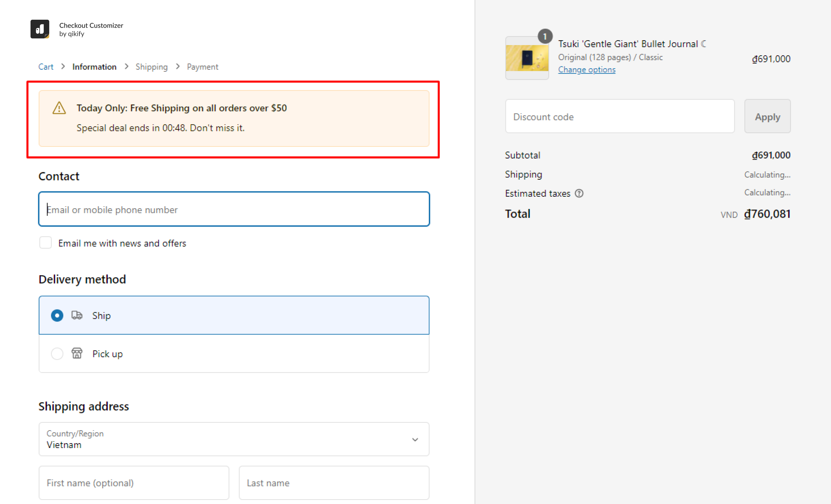Click the chevron after Shipping breadcrumb
Screen dimensions: 831x504
coord(178,66)
